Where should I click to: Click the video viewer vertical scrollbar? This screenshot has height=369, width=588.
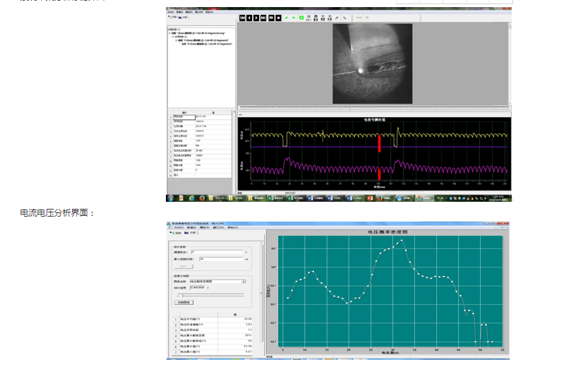pos(510,63)
